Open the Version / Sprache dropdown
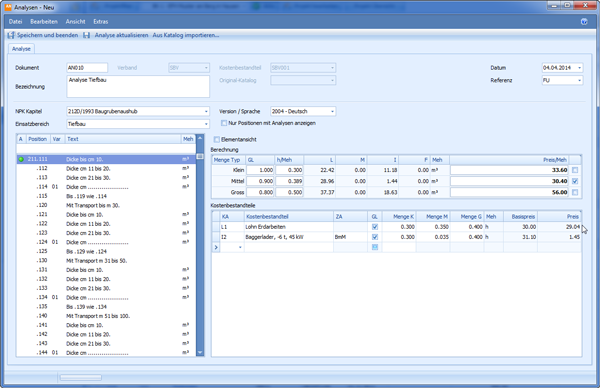This screenshot has height=388, width=600. (332, 111)
